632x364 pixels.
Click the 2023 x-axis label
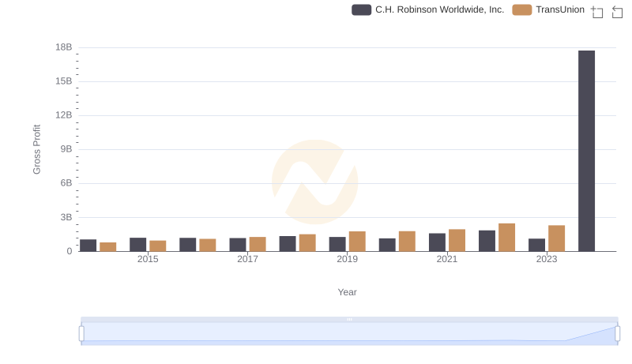tap(547, 259)
